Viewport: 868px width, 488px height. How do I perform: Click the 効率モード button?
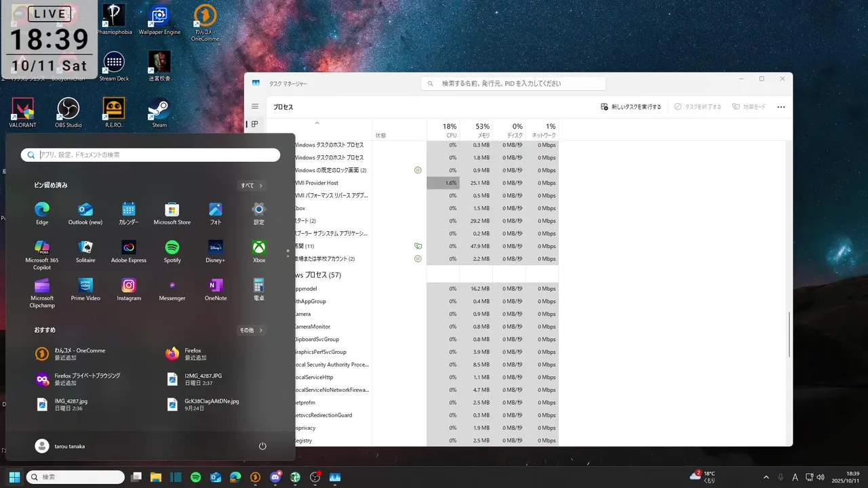(x=749, y=106)
